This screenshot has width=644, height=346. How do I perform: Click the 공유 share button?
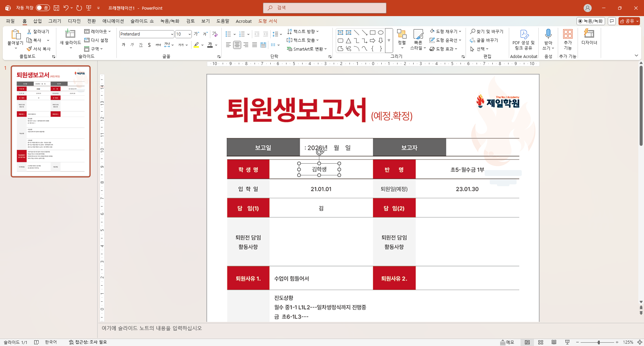coord(627,21)
